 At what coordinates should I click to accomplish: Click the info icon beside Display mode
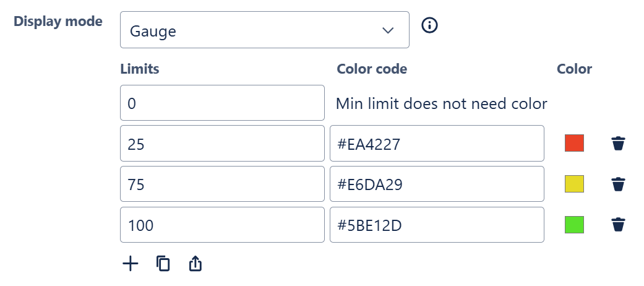429,25
